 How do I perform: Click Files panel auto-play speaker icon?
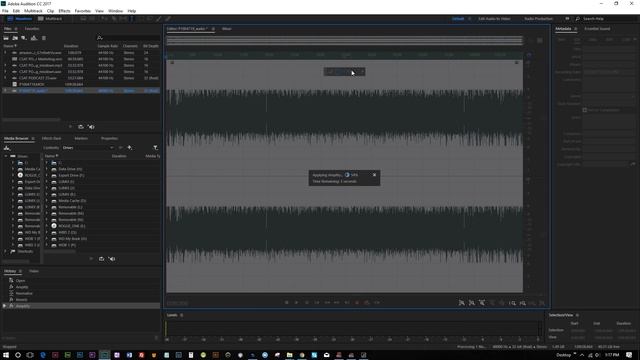(91, 127)
